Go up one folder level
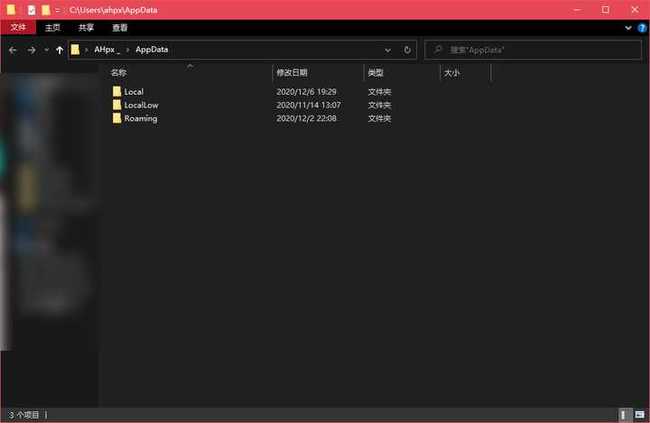 tap(60, 49)
